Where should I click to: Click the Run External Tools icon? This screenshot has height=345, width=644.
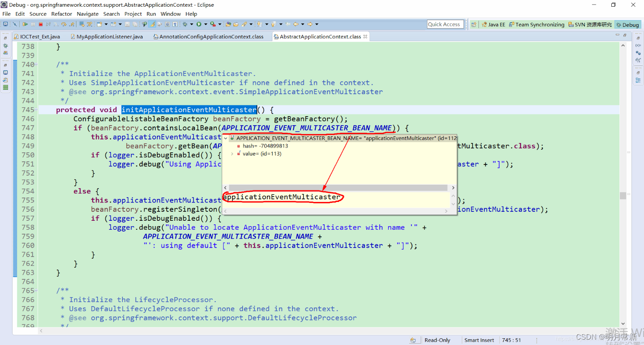point(213,24)
